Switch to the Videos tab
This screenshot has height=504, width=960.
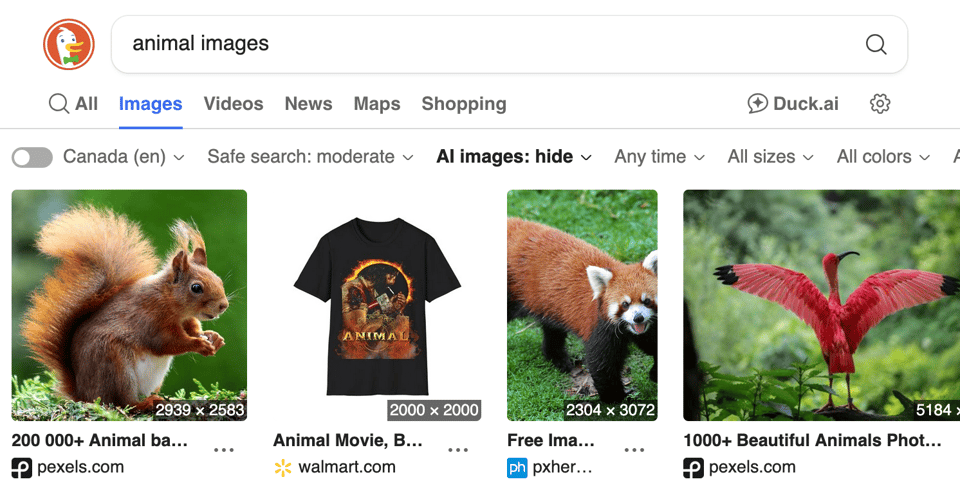pyautogui.click(x=233, y=104)
